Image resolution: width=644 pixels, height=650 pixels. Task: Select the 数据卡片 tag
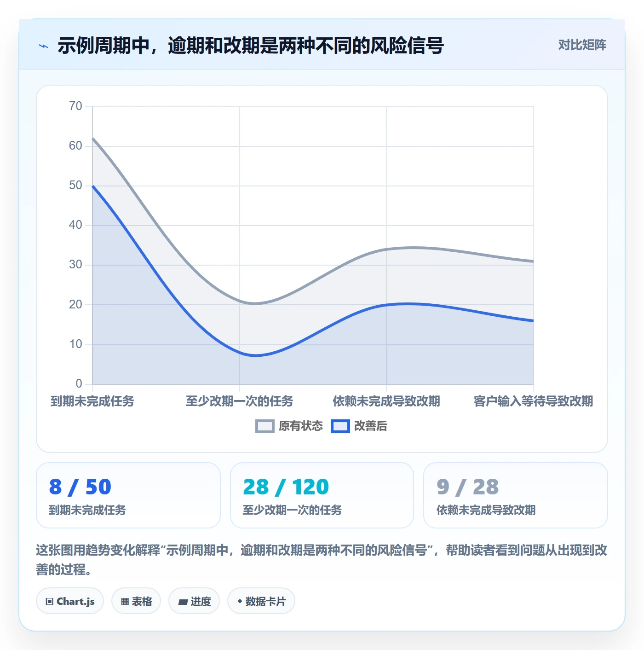click(x=261, y=601)
